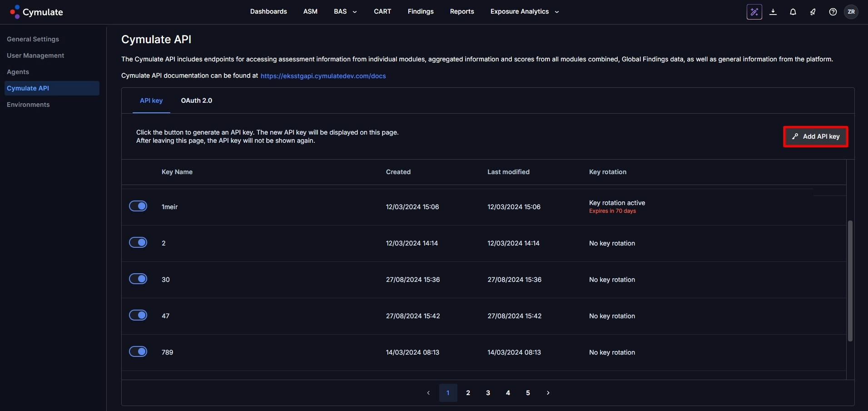Open the API documentation link
This screenshot has height=411, width=868.
(323, 76)
